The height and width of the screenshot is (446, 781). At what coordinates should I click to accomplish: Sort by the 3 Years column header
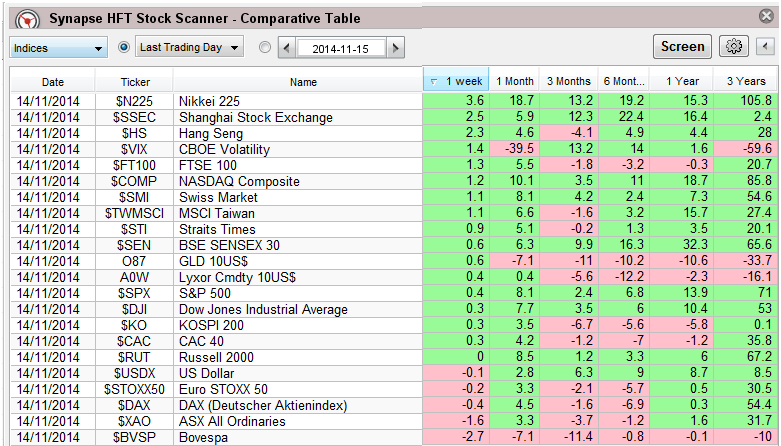743,81
